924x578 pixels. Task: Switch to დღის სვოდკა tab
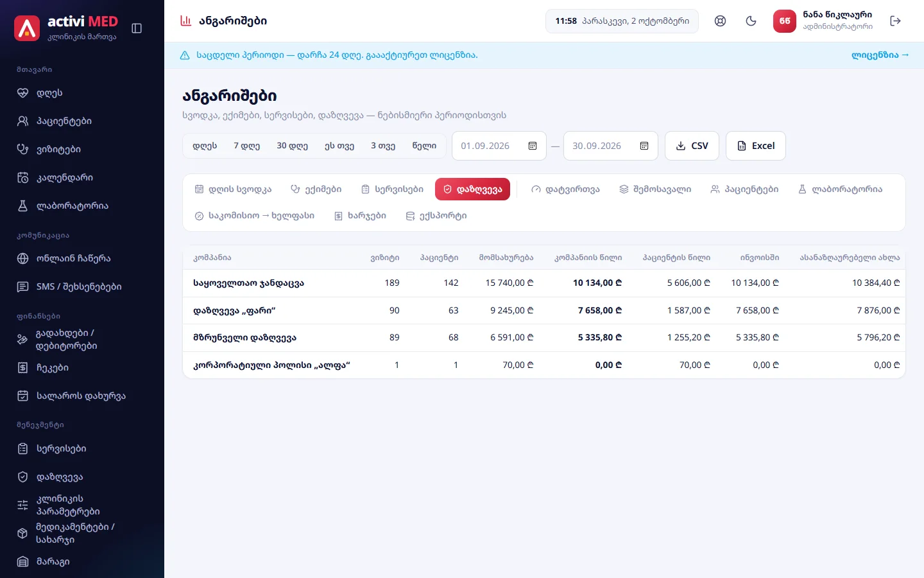(233, 189)
